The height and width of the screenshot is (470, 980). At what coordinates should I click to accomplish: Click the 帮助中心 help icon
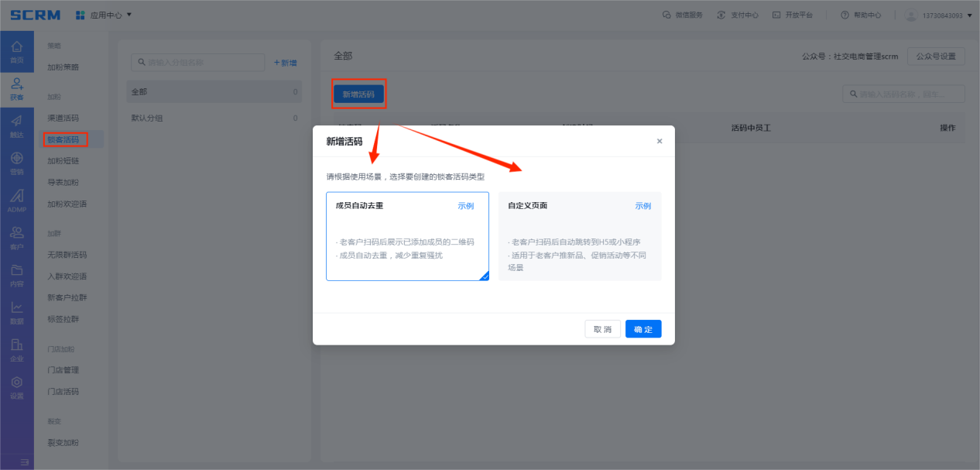pyautogui.click(x=845, y=15)
